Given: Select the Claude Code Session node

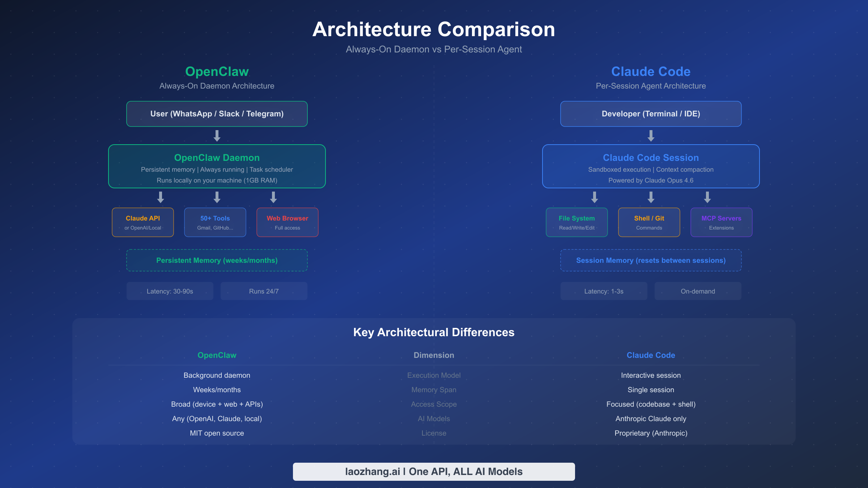Looking at the screenshot, I should (x=651, y=166).
